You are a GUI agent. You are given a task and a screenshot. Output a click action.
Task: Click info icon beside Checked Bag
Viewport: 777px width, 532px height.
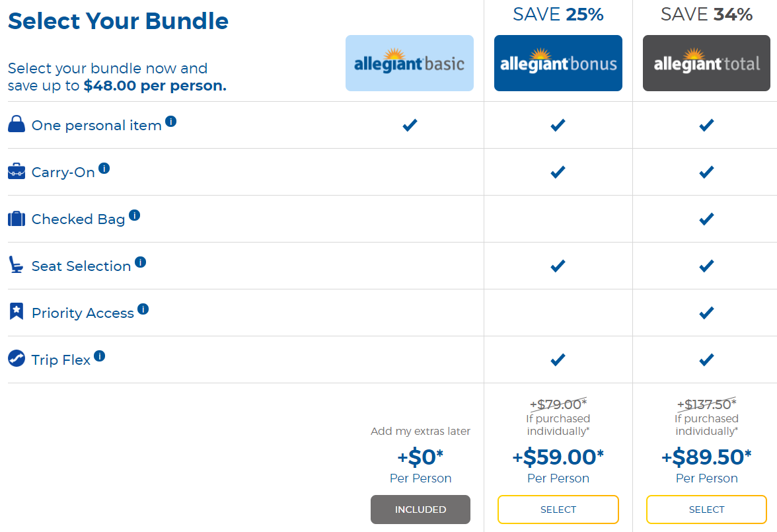pos(135,215)
